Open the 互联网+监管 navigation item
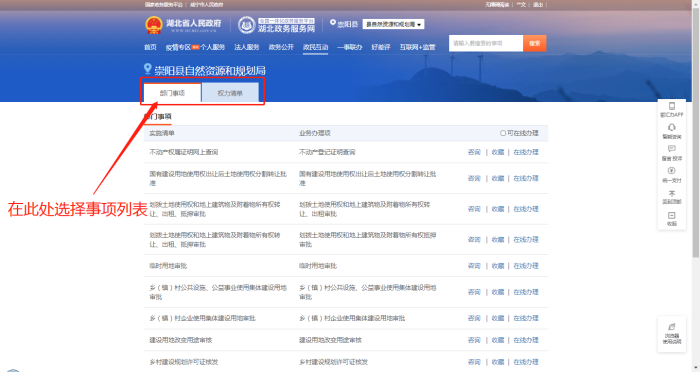The width and height of the screenshot is (700, 372). pos(417,47)
